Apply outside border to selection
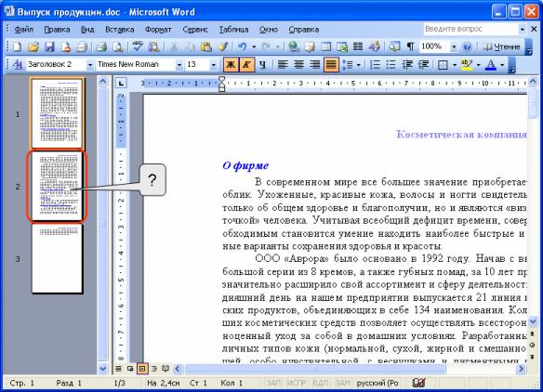This screenshot has height=392, width=543. click(x=443, y=65)
